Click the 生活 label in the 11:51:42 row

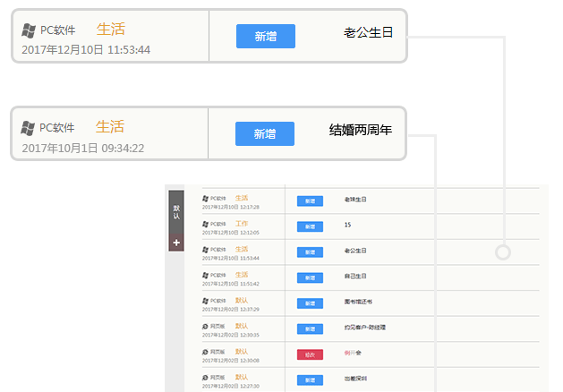(242, 275)
